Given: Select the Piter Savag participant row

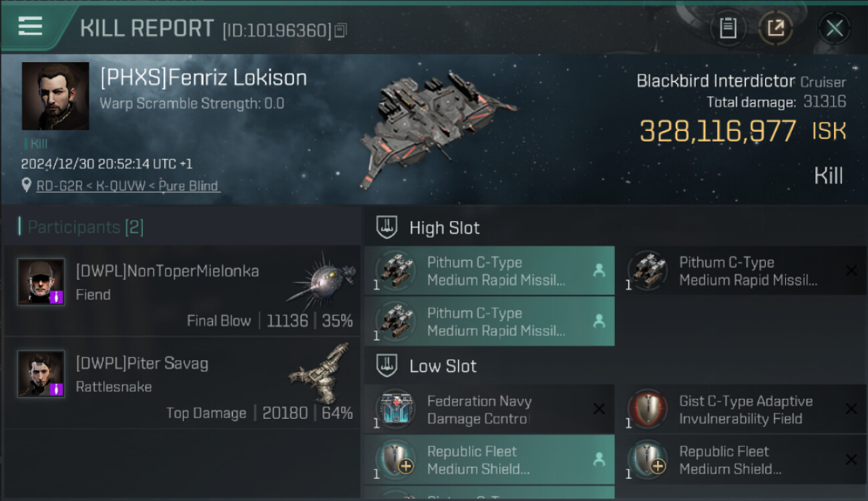Looking at the screenshot, I should [182, 385].
